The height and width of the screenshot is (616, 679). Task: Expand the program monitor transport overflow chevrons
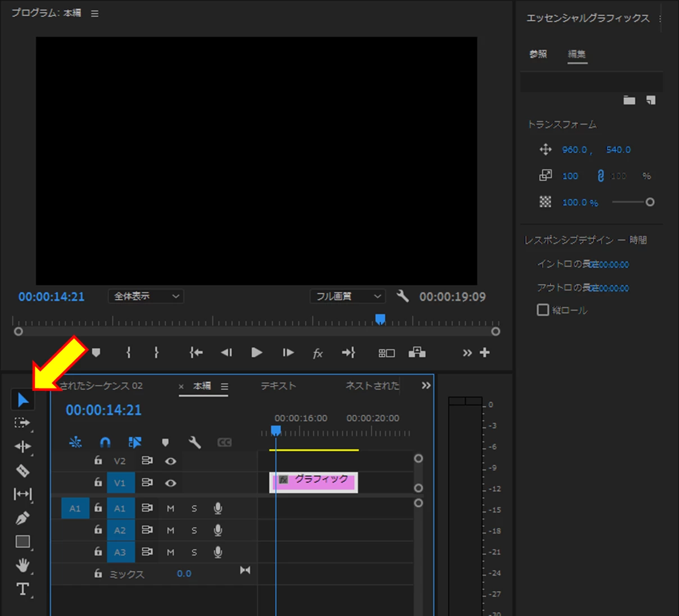click(467, 353)
